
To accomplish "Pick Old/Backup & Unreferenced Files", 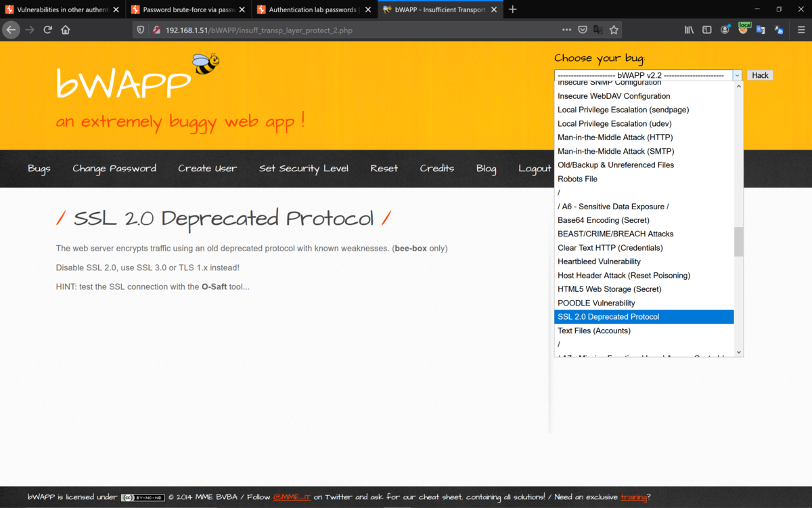I will [644, 165].
